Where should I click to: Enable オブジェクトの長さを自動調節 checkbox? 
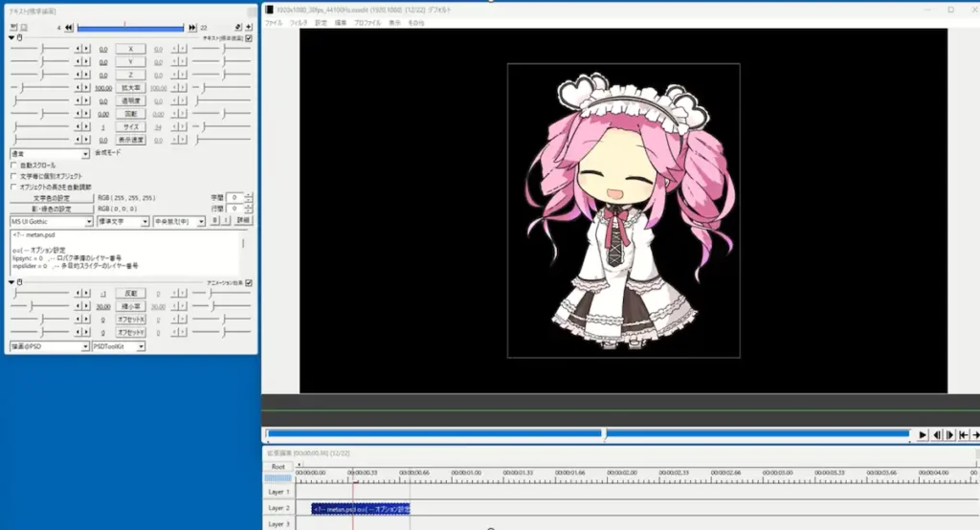tap(13, 187)
